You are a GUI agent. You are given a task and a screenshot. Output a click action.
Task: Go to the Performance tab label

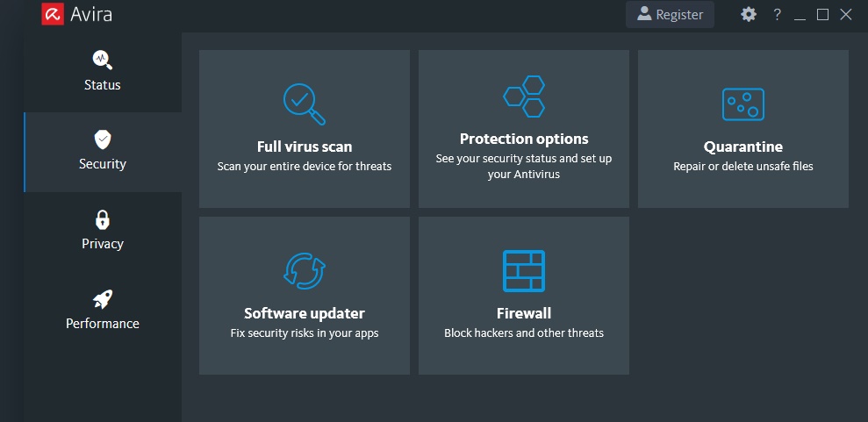coord(103,323)
